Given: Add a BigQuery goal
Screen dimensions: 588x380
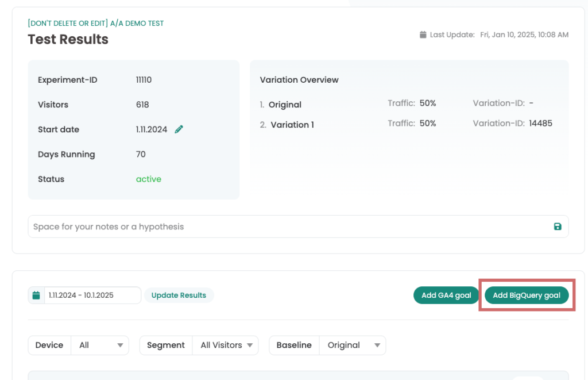Looking at the screenshot, I should (527, 295).
